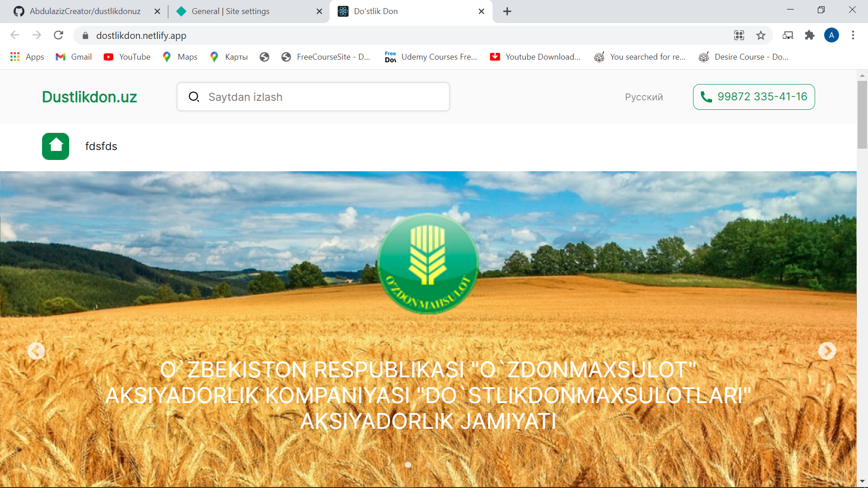Open Карты bookmark
868x488 pixels.
[x=229, y=57]
